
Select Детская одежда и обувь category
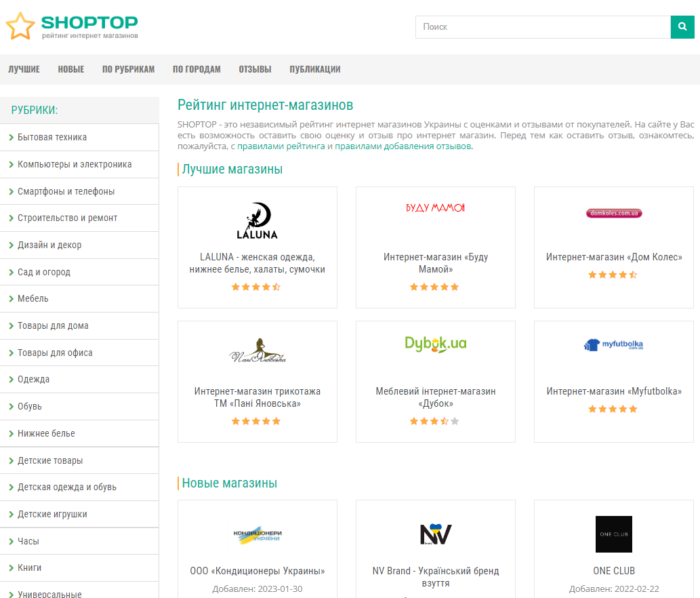tap(79, 487)
